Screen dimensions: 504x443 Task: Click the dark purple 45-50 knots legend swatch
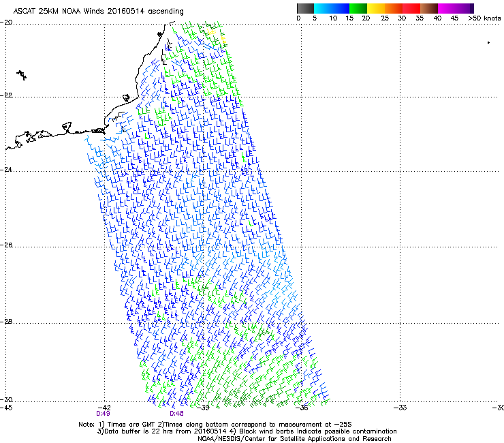tap(464, 8)
